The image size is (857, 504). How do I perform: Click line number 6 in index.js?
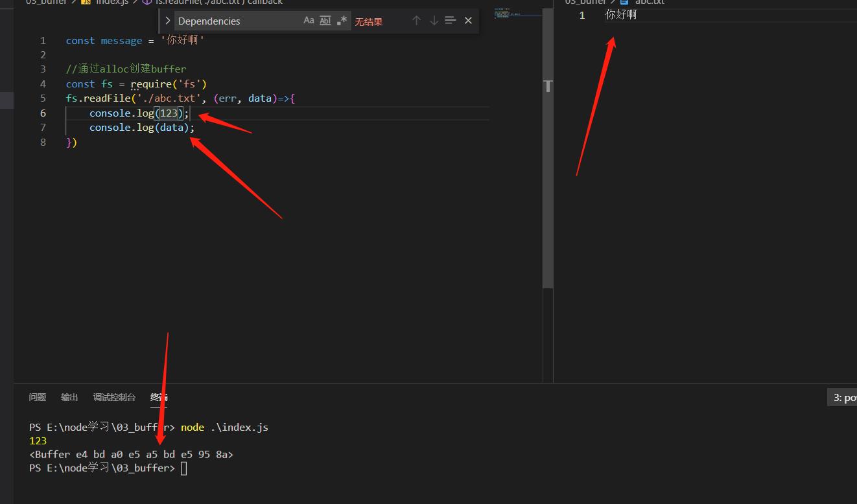[43, 113]
